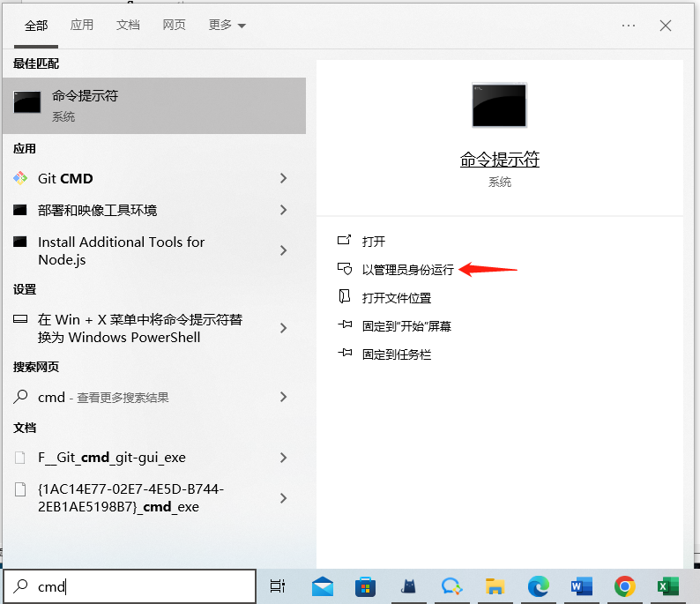Image resolution: width=700 pixels, height=604 pixels.
Task: Click the pin icon beside 固定到"开始"屏幕
Action: click(344, 324)
